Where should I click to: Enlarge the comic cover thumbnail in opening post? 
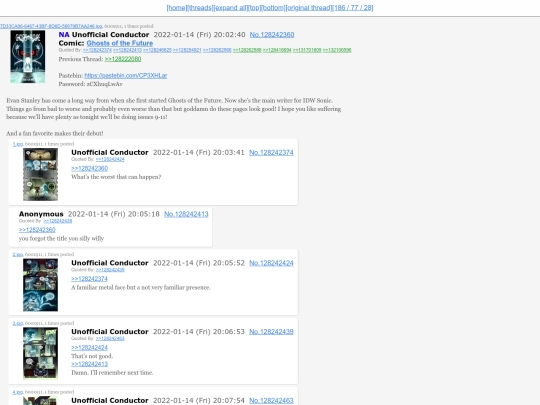point(28,56)
